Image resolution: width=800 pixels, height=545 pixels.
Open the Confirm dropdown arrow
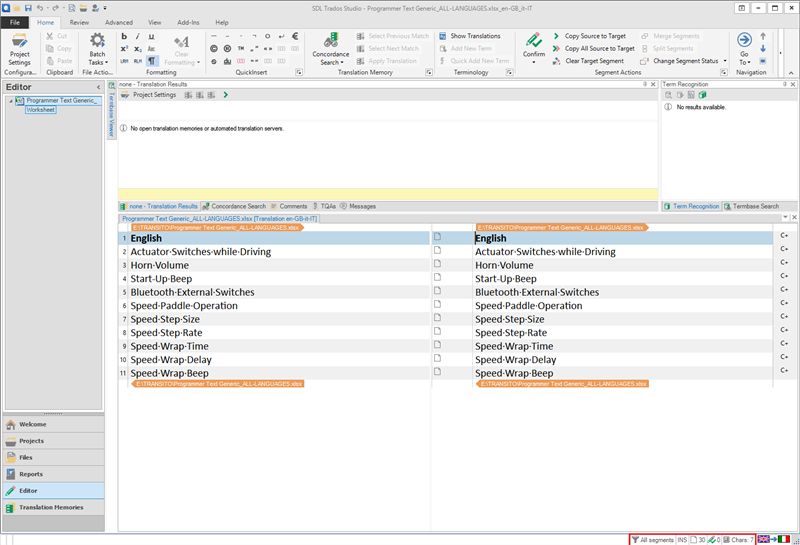tap(534, 63)
